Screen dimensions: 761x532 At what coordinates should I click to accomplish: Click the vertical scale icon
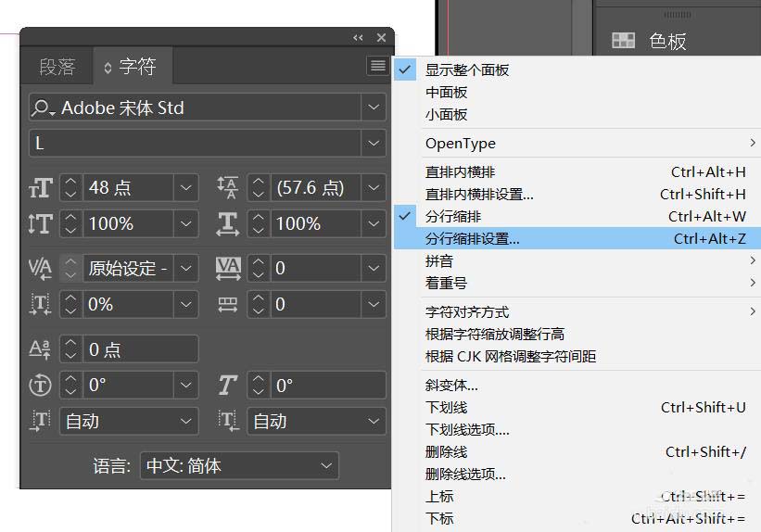(x=40, y=223)
